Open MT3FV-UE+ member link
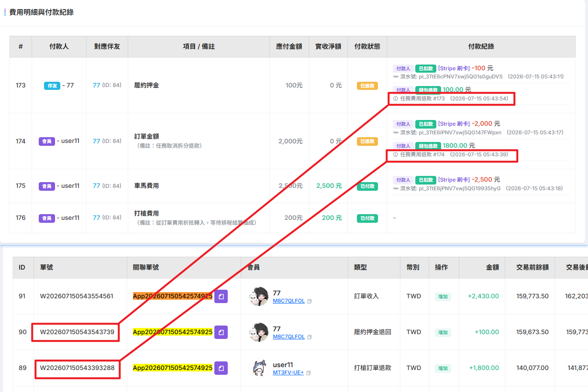The image size is (588, 392). (x=288, y=372)
